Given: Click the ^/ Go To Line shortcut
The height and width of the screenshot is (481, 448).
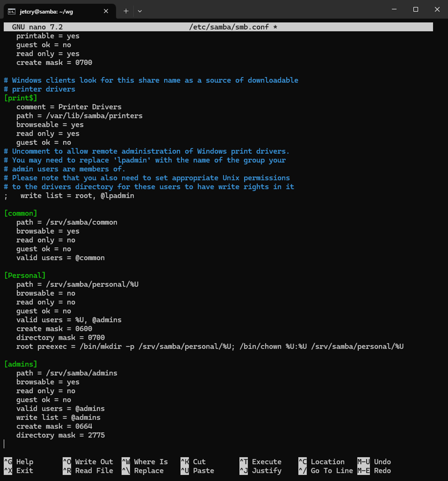Looking at the screenshot, I should tap(326, 471).
